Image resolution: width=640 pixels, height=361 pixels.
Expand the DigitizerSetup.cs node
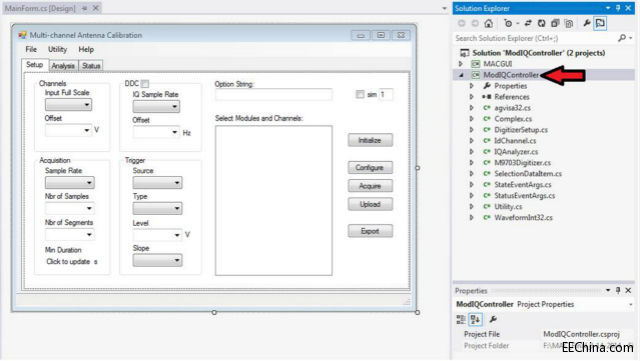[x=472, y=130]
